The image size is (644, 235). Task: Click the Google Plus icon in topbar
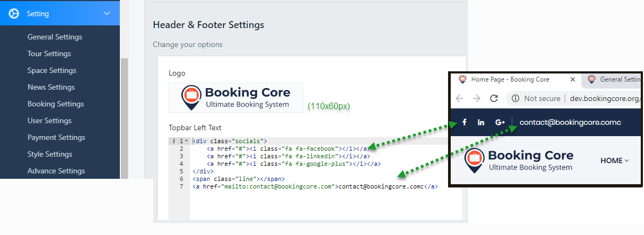[x=500, y=123]
